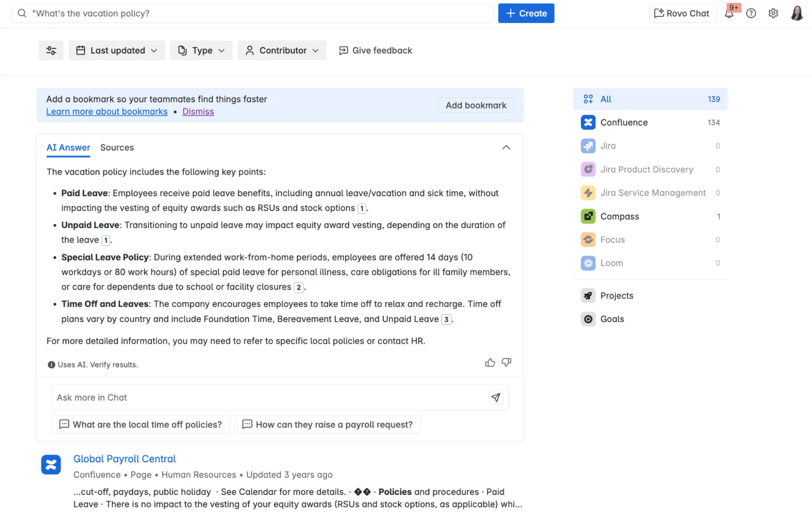812x518 pixels.
Task: Switch to the Sources tab
Action: tap(117, 147)
